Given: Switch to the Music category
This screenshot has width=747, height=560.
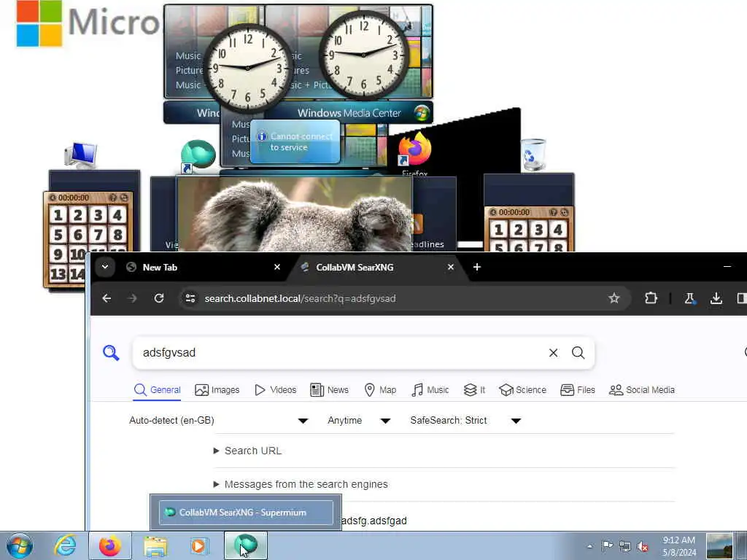Looking at the screenshot, I should tap(430, 390).
